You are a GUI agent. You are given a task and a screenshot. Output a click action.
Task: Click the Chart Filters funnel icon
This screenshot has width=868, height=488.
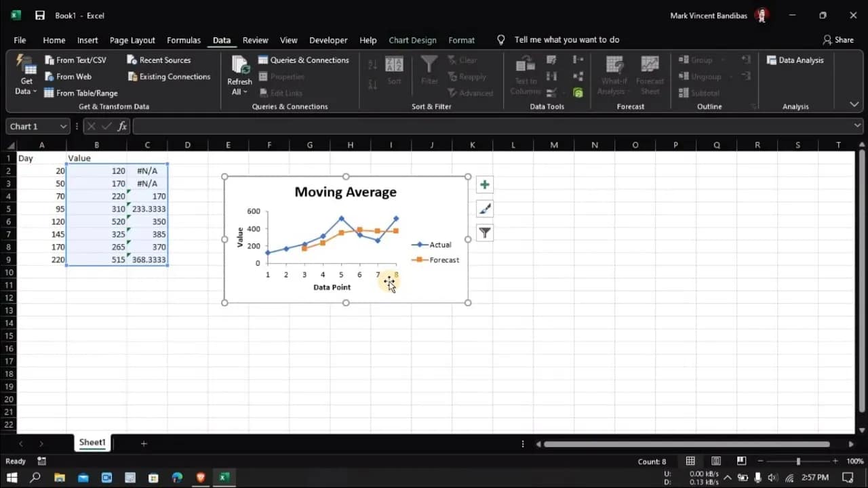484,232
